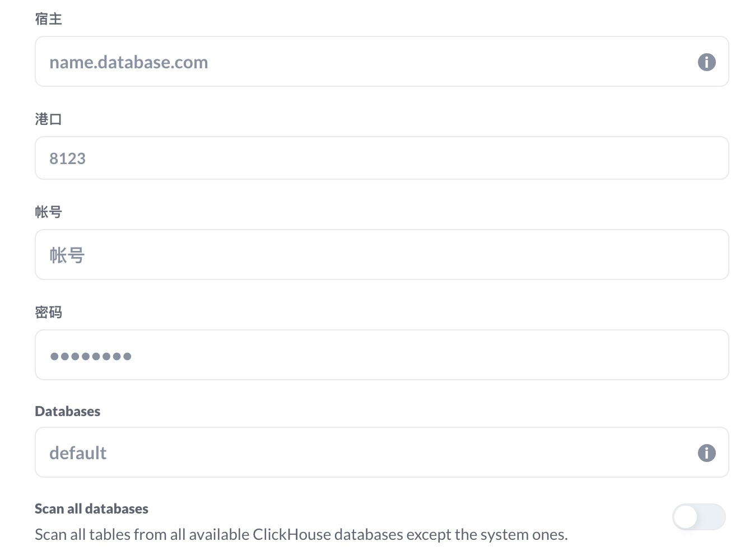Click the info icon in the 宿主 field
Viewport: 745px width, 560px height.
click(x=706, y=62)
